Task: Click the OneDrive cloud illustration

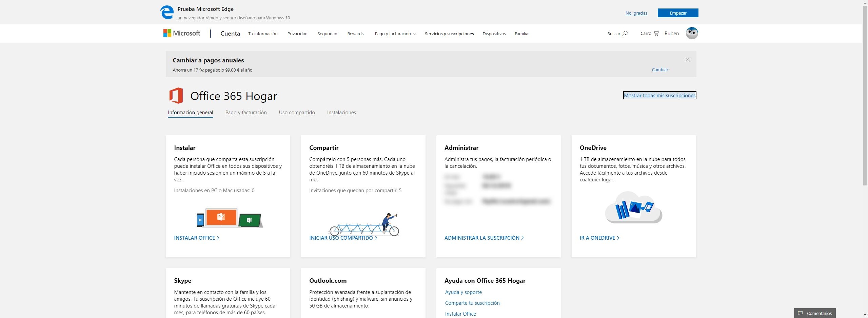Action: (x=633, y=207)
